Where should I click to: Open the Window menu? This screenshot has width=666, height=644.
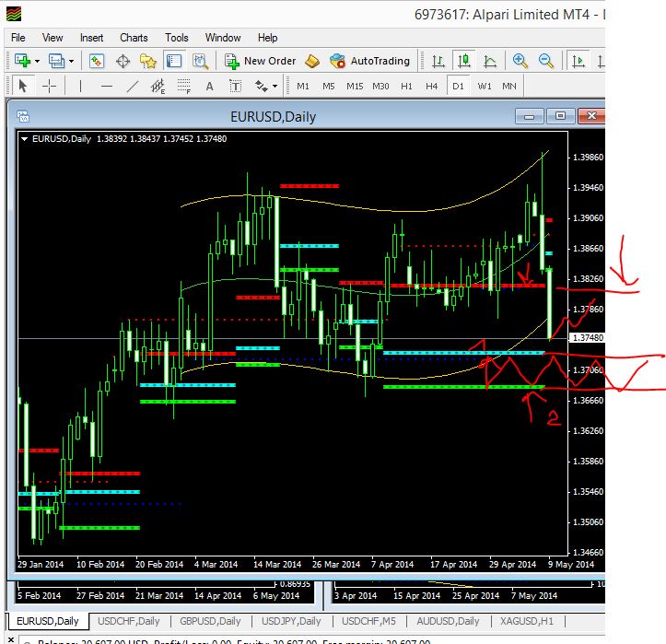tap(223, 38)
